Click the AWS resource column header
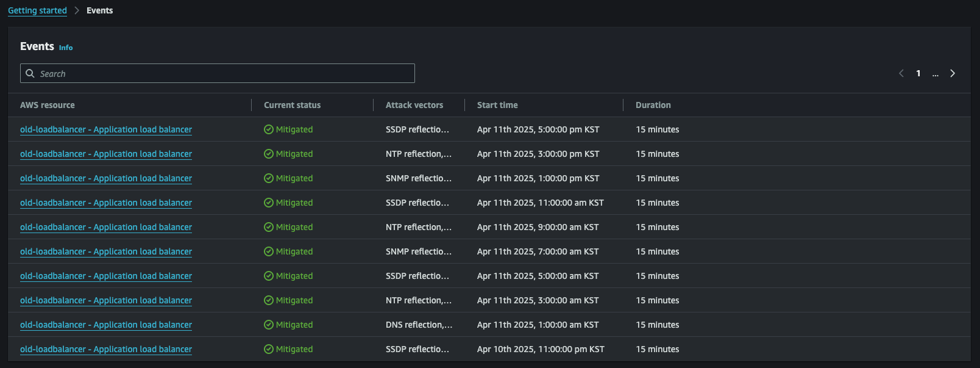This screenshot has width=980, height=368. pos(48,105)
